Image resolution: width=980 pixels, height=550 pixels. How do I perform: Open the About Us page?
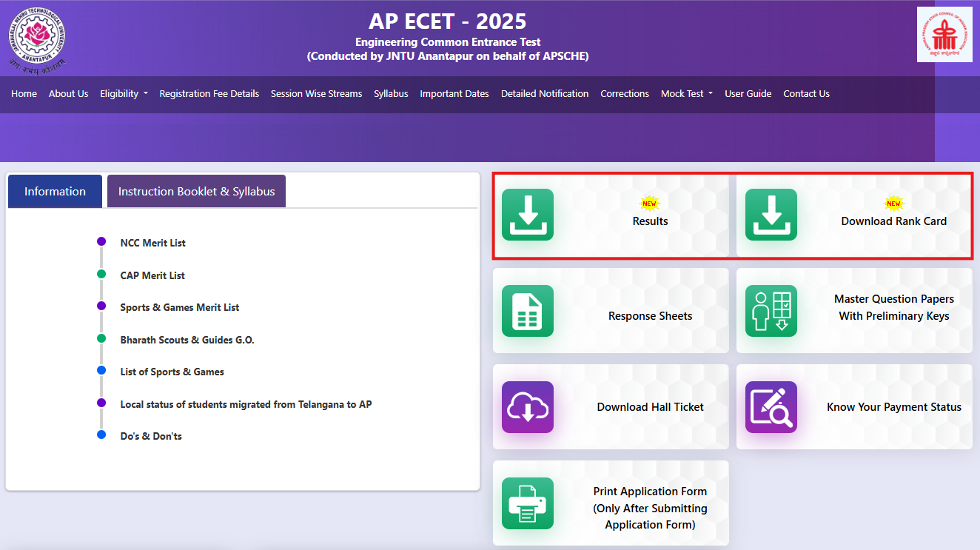68,93
